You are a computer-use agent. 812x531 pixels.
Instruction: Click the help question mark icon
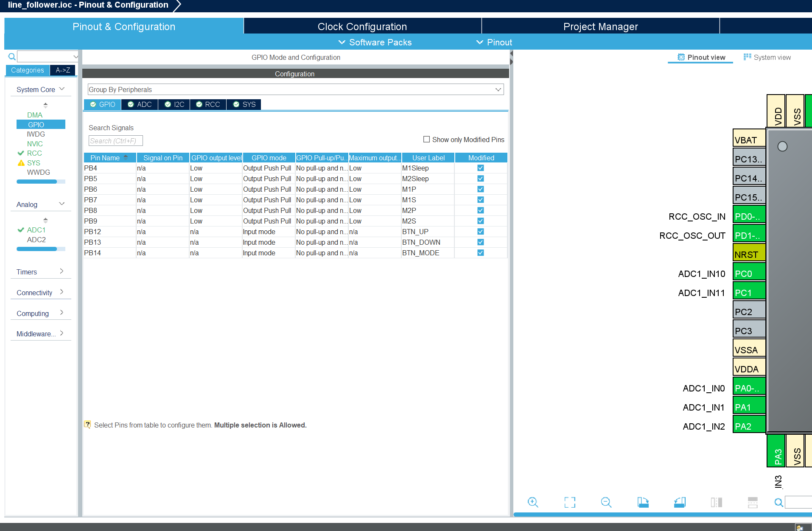coord(87,425)
